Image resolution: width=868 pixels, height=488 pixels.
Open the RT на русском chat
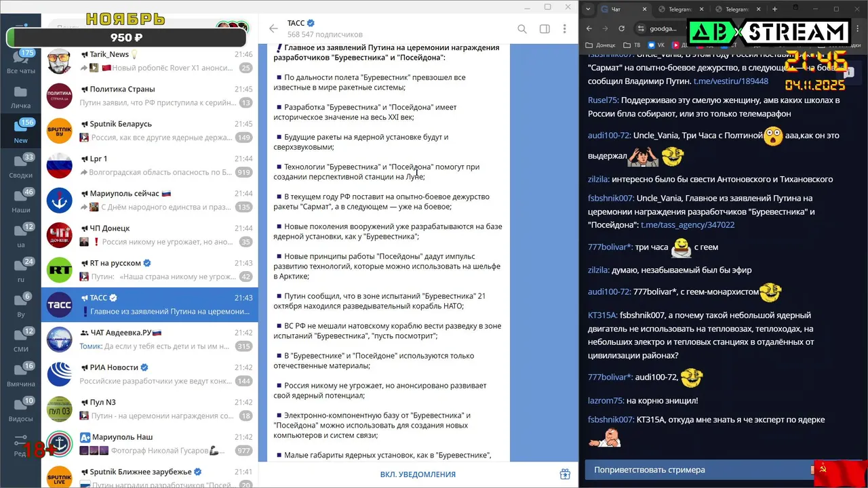click(150, 270)
